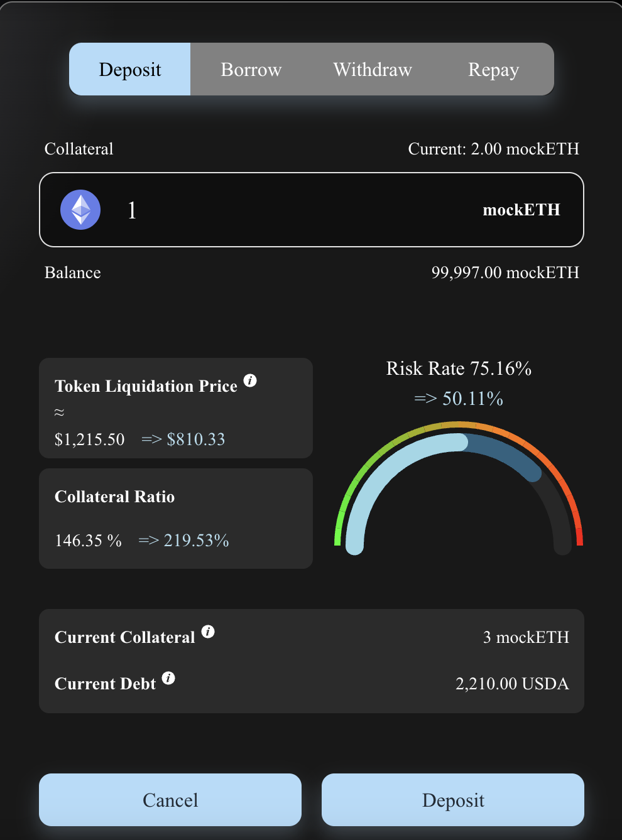Click the Risk Rate 75.16% label
Viewport: 622px width, 840px height.
click(x=459, y=369)
